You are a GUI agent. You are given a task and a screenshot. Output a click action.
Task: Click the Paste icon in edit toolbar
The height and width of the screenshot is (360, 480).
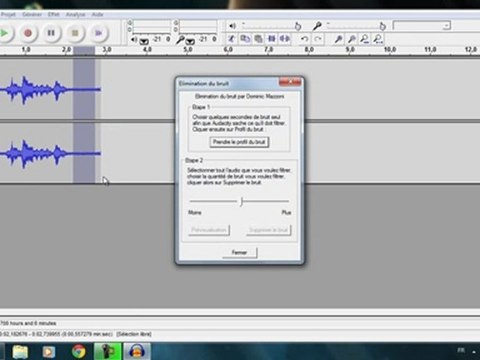[x=258, y=39]
